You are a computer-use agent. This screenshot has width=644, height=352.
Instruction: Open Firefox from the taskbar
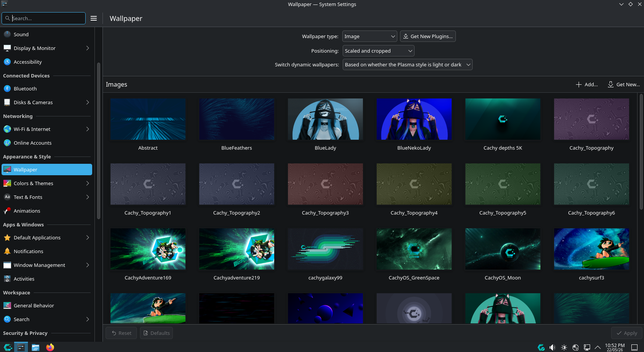(x=50, y=347)
